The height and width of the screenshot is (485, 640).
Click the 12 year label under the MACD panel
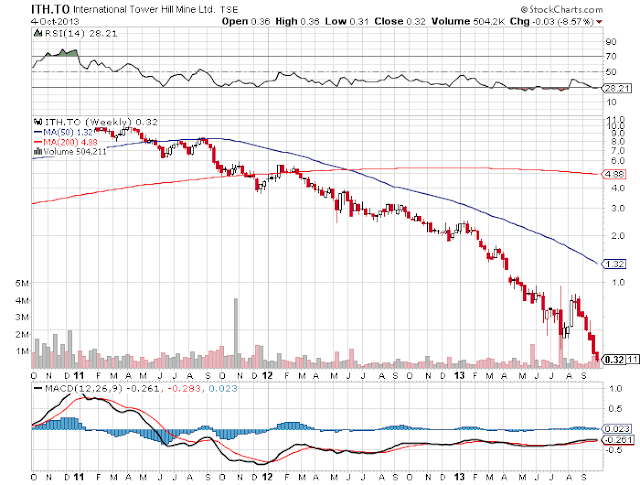pos(267,477)
